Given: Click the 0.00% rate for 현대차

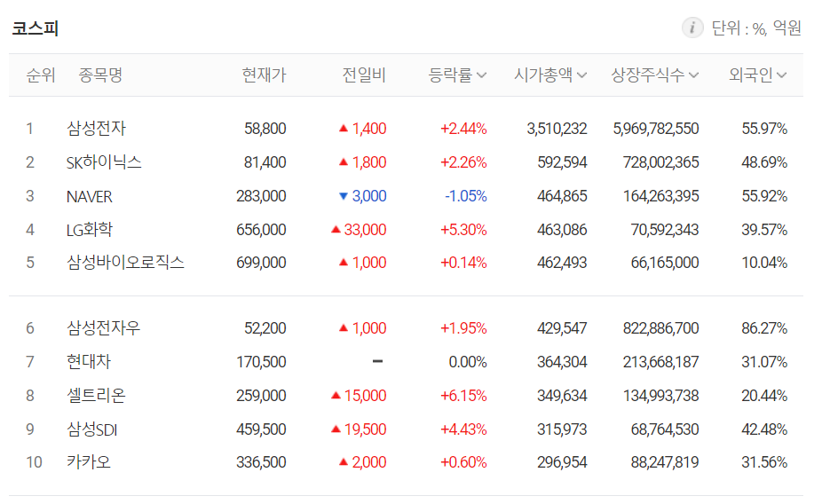Looking at the screenshot, I should click(x=468, y=362).
